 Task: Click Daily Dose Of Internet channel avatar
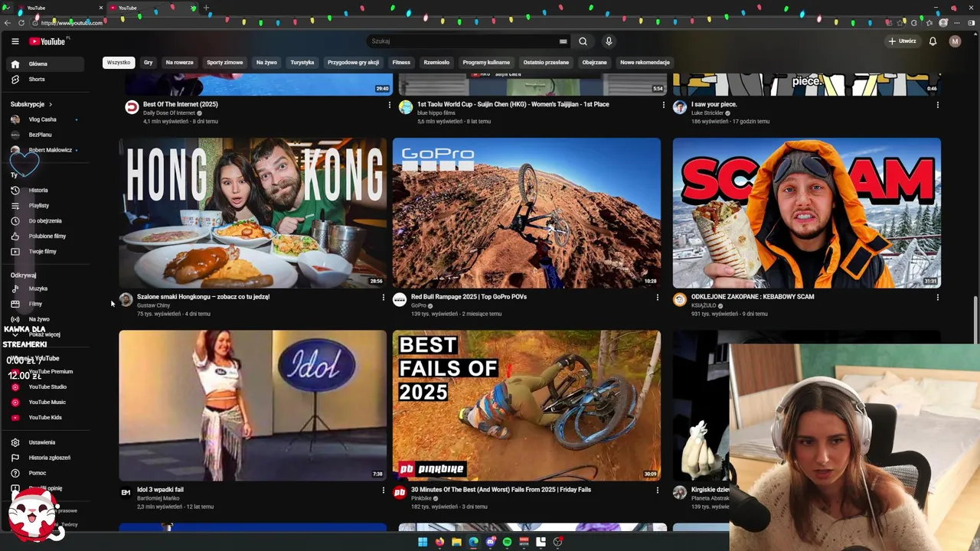(132, 107)
